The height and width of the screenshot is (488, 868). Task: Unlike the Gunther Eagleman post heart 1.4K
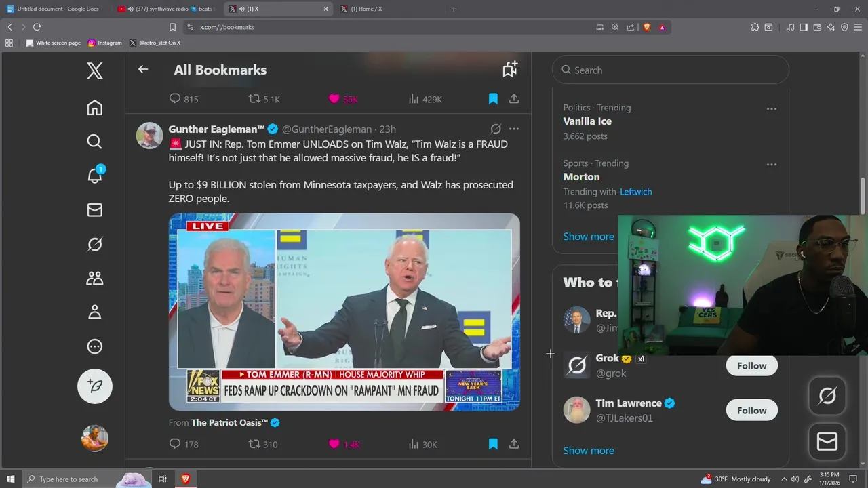344,444
